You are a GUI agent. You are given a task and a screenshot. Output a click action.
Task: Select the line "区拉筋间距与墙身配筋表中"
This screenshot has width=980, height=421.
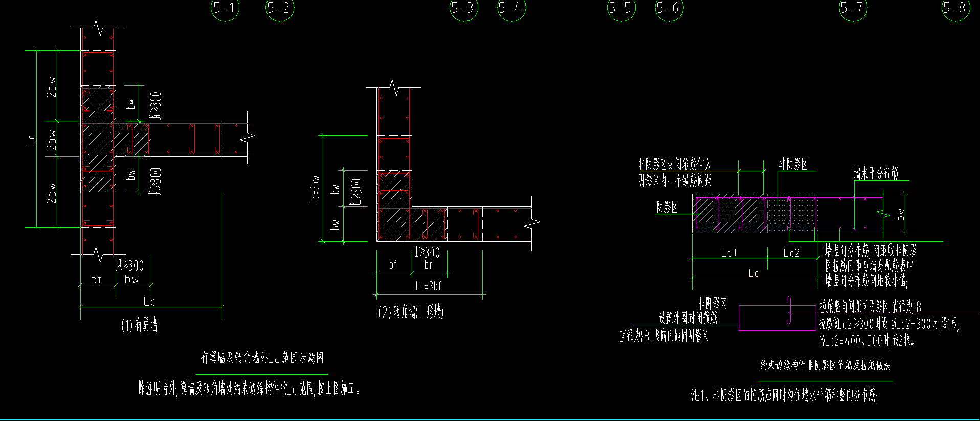point(869,265)
